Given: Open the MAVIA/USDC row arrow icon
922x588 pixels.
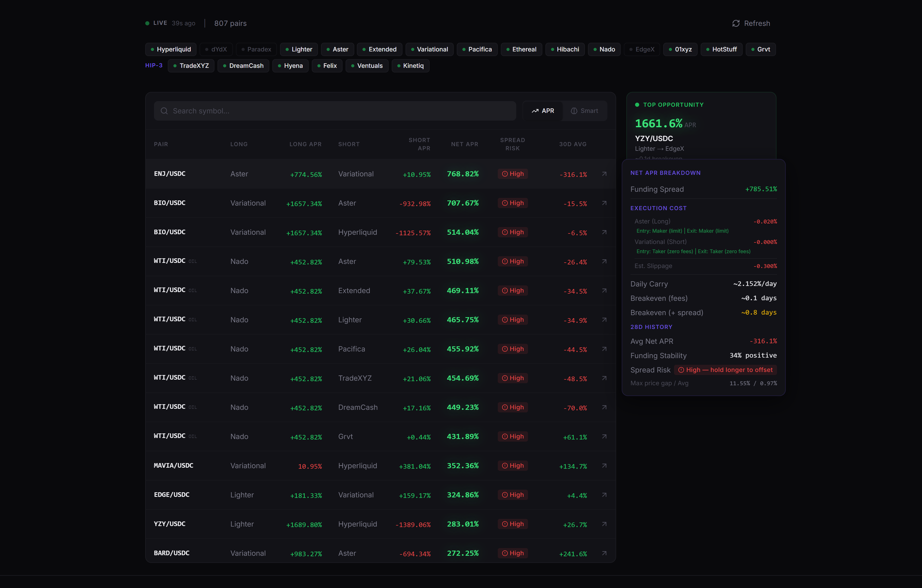Looking at the screenshot, I should 604,466.
